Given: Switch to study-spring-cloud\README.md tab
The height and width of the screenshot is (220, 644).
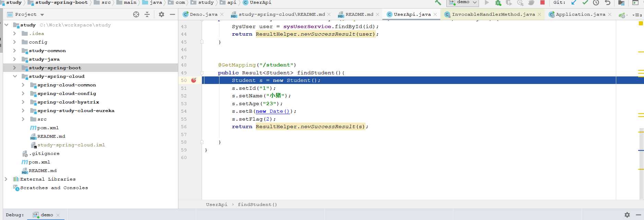Looking at the screenshot, I should pyautogui.click(x=282, y=14).
